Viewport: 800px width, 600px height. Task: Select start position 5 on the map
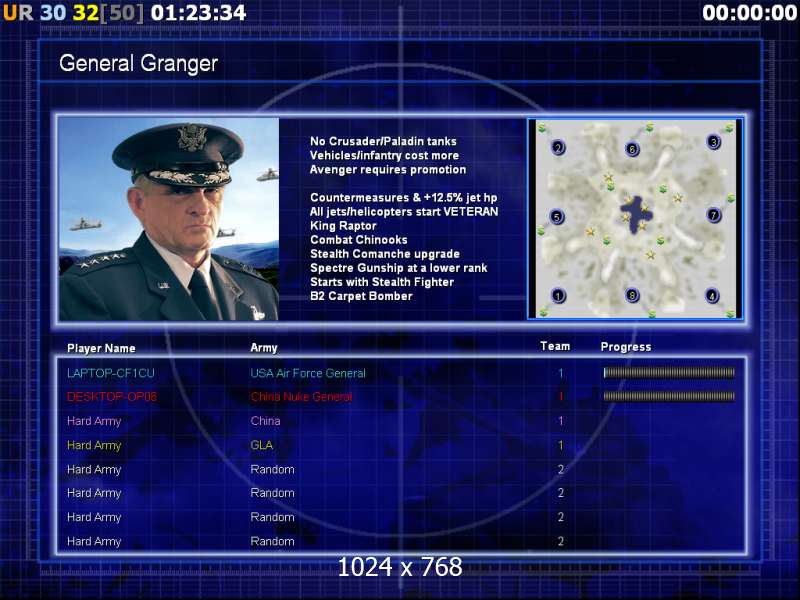557,217
